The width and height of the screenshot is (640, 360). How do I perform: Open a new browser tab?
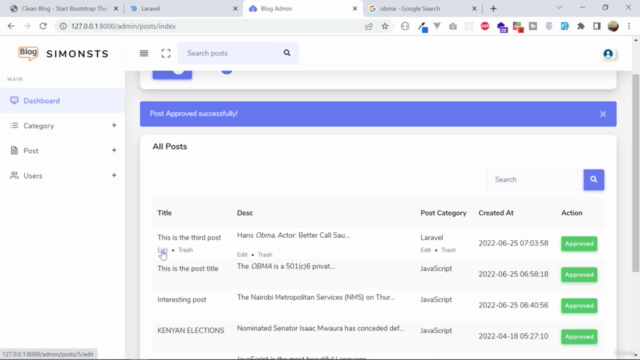(493, 9)
